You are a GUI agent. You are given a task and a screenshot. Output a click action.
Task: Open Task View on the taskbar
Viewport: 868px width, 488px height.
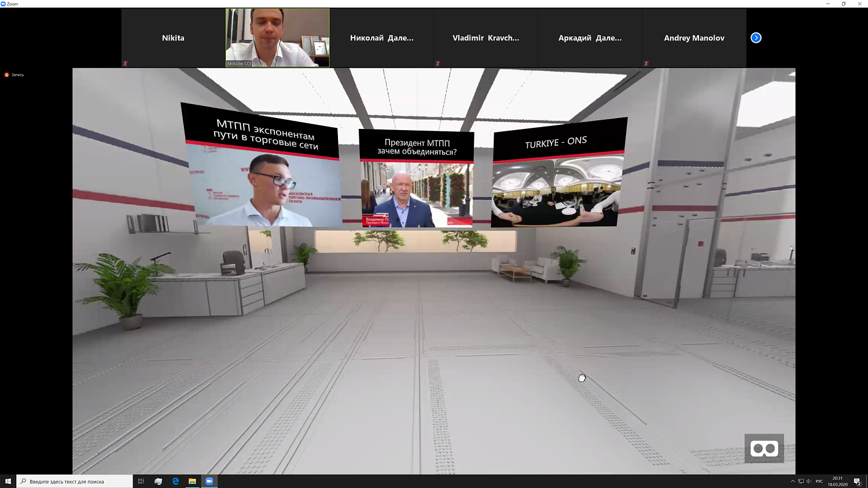[141, 481]
